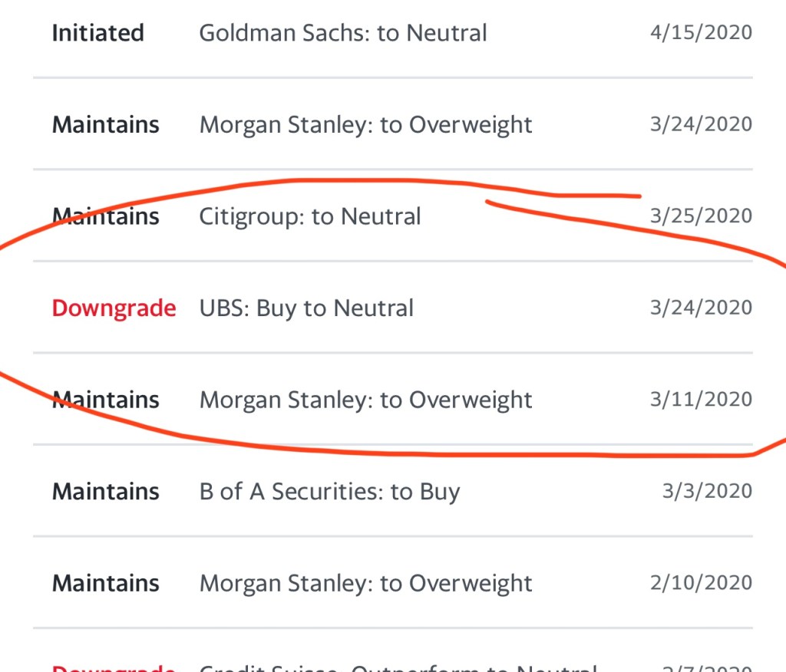
Task: Select the 2/10/2020 date
Action: [700, 583]
